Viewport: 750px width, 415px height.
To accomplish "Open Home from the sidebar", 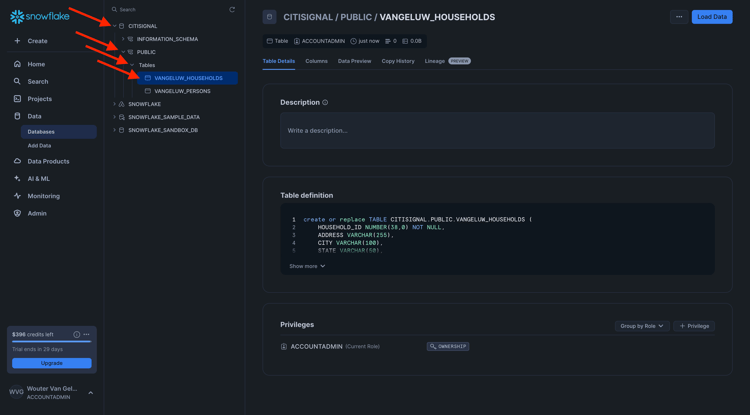I will [36, 64].
